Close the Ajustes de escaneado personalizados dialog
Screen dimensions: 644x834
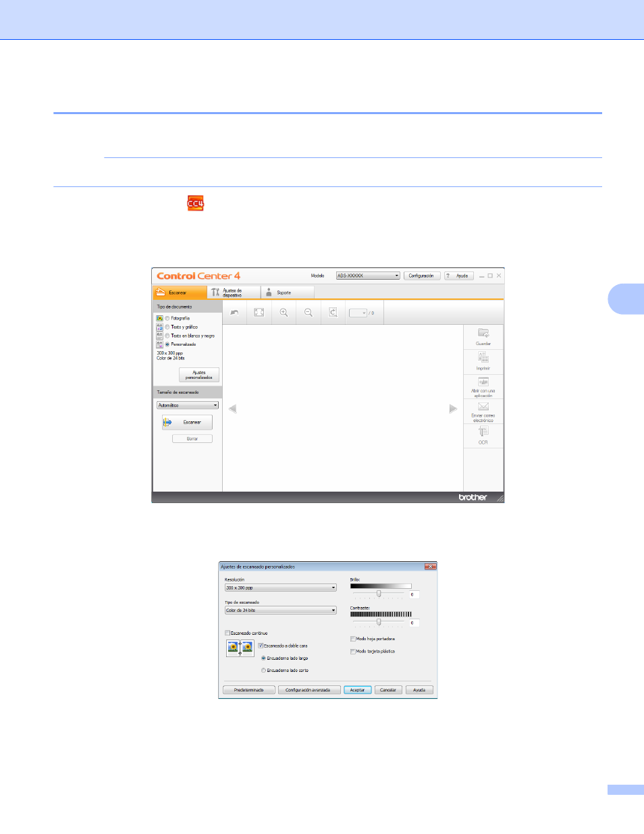coord(430,567)
